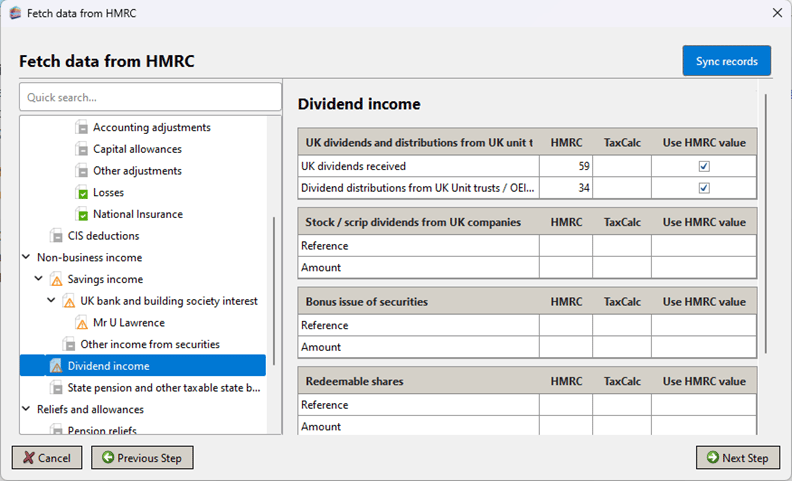Collapse UK bank and building society interest
Screen dimensions: 792x481
52,300
